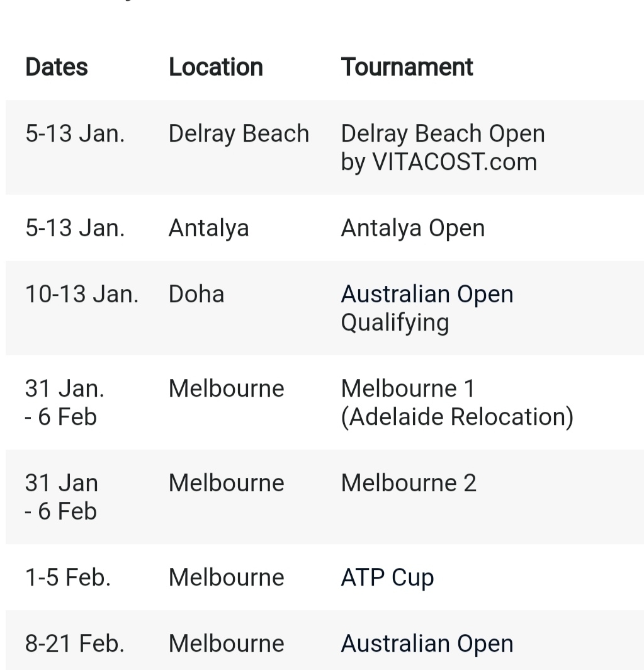644x670 pixels.
Task: Select the Tournament column header
Action: (407, 67)
